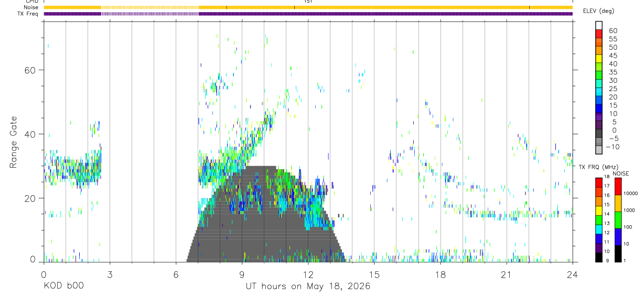Viewport: 644px width, 297px height.
Task: Click the white top swatch of the ELEV scale
Action: (599, 25)
